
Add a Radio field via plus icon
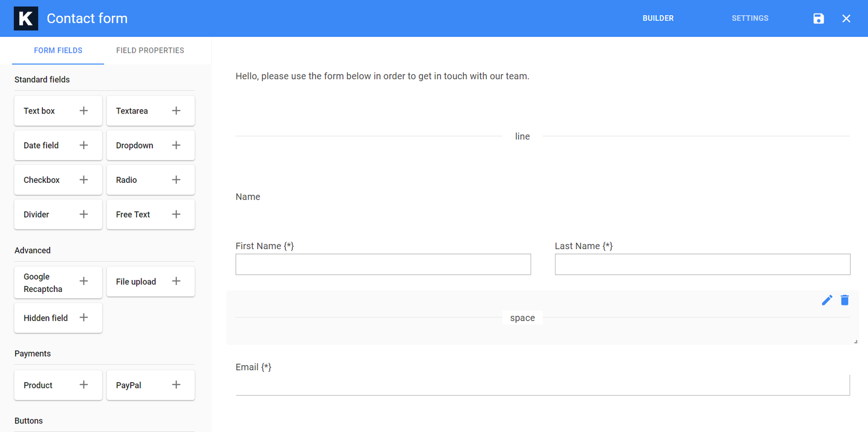pyautogui.click(x=176, y=180)
